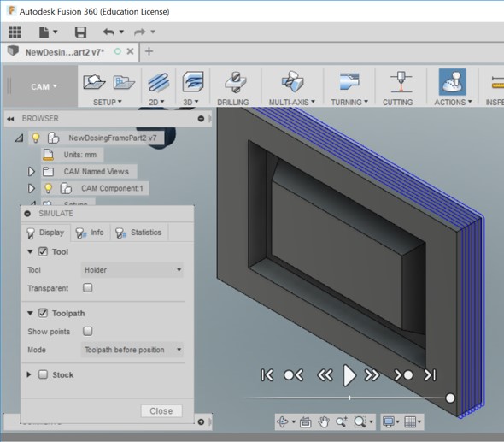Collapse the Tool section triangle
The height and width of the screenshot is (442, 504).
click(x=30, y=251)
